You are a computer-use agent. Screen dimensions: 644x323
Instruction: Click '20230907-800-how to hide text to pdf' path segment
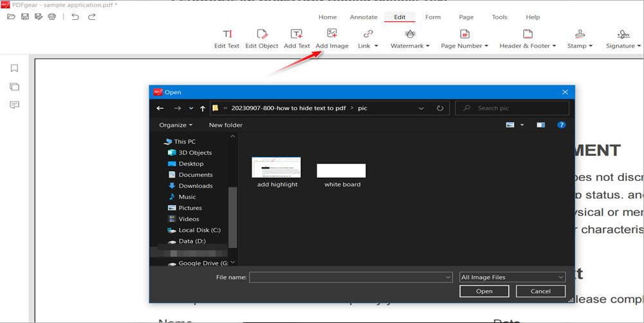[288, 109]
